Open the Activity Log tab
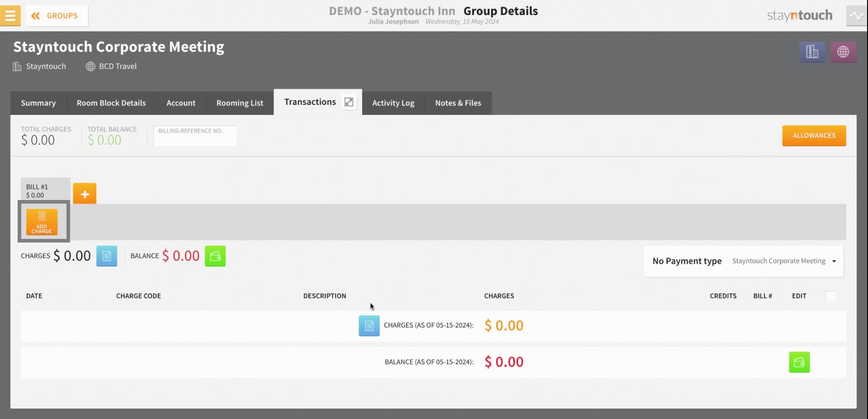The width and height of the screenshot is (868, 419). coord(393,103)
